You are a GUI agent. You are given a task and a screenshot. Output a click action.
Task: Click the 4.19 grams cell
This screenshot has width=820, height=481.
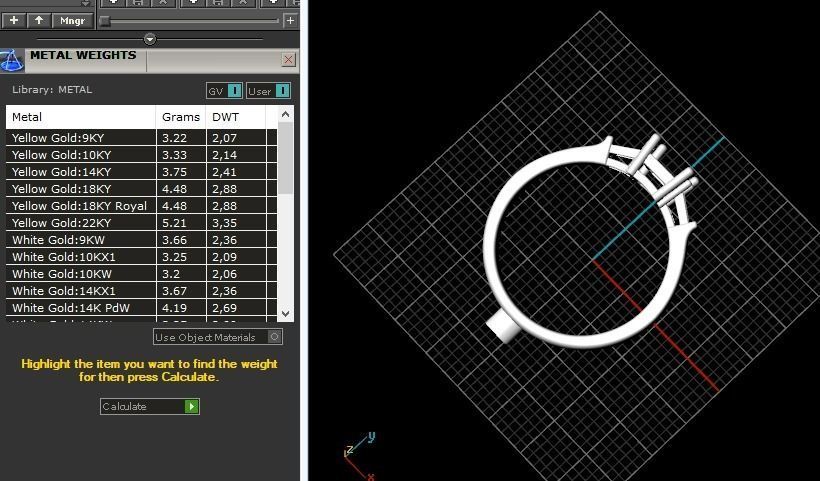tap(181, 308)
